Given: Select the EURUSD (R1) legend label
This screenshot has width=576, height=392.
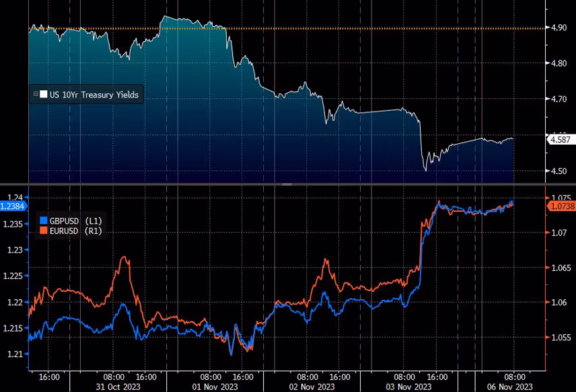Looking at the screenshot, I should 75,231.
